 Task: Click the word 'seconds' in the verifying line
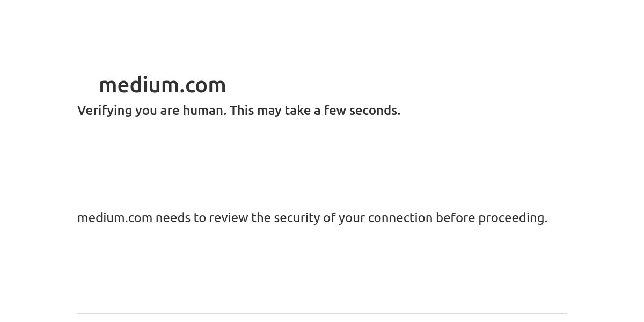point(373,111)
